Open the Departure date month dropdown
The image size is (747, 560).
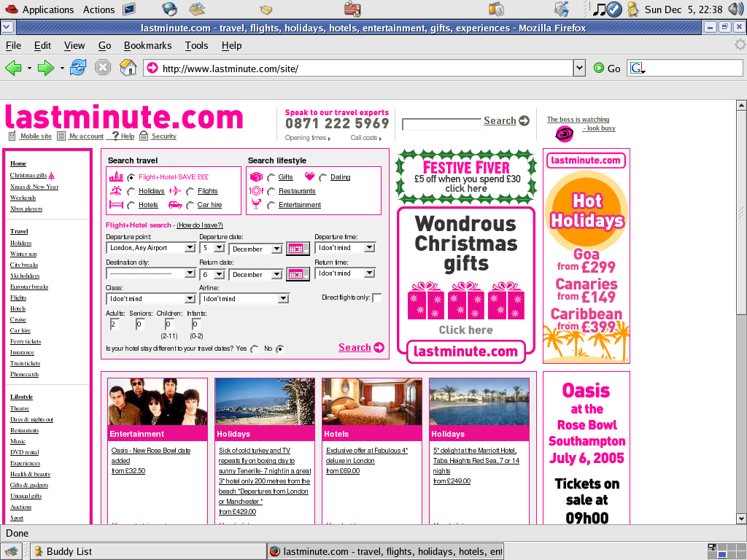point(255,249)
